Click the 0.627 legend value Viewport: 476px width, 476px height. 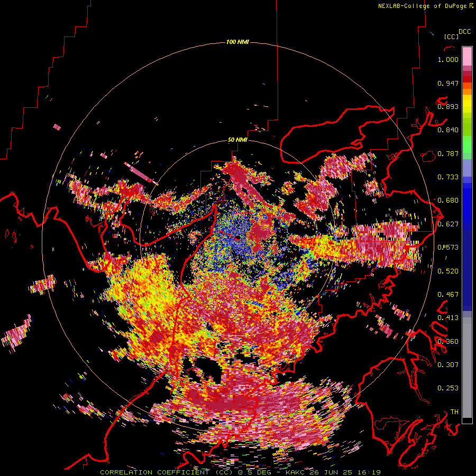point(448,224)
